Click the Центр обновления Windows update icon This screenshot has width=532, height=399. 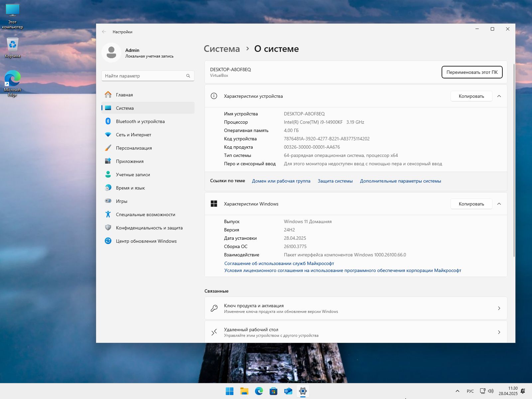[108, 241]
